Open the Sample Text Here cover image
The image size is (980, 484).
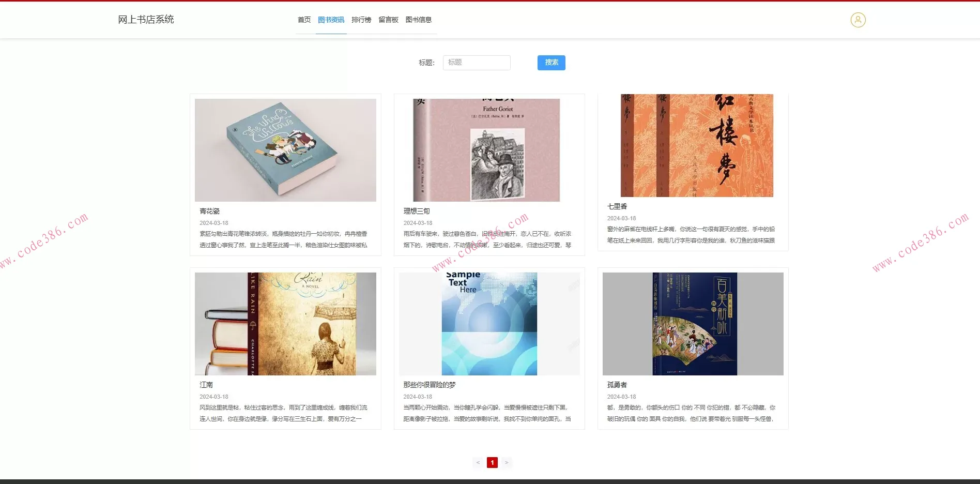(489, 324)
